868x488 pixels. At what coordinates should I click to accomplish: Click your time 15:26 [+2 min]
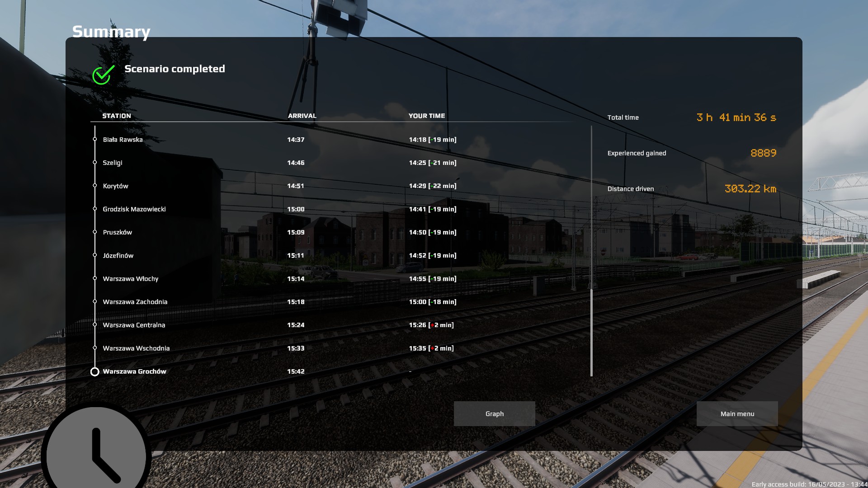tap(431, 325)
